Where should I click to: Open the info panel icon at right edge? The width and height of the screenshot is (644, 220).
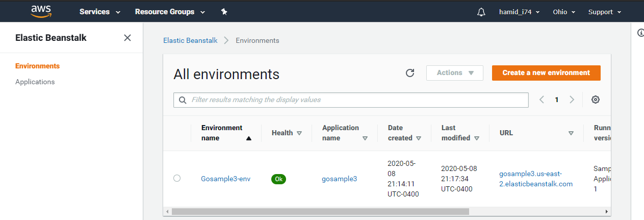[641, 33]
